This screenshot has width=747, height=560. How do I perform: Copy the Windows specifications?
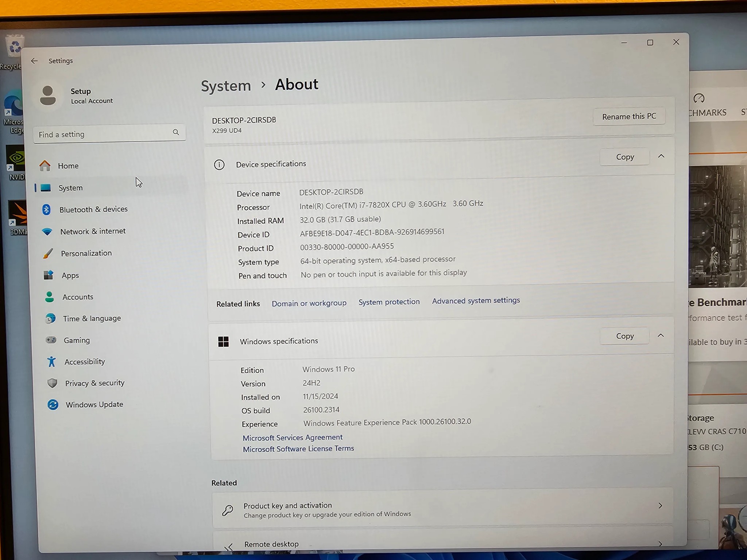click(x=624, y=336)
